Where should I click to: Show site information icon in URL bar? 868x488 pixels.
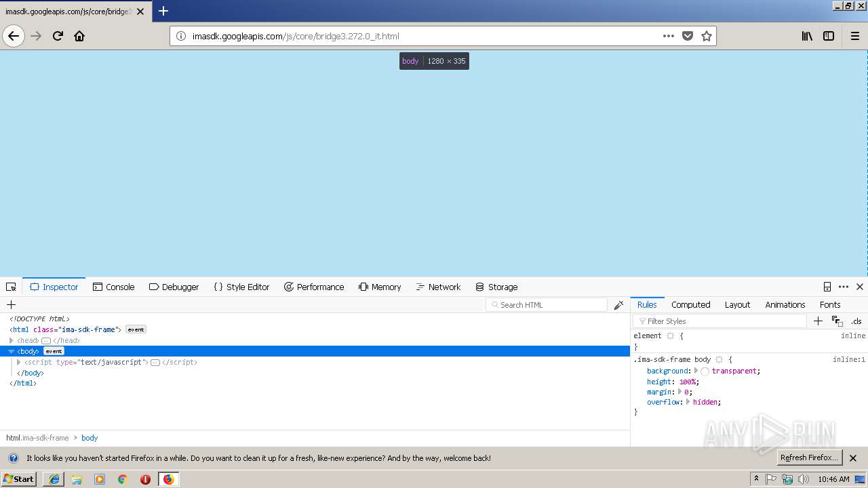point(181,36)
